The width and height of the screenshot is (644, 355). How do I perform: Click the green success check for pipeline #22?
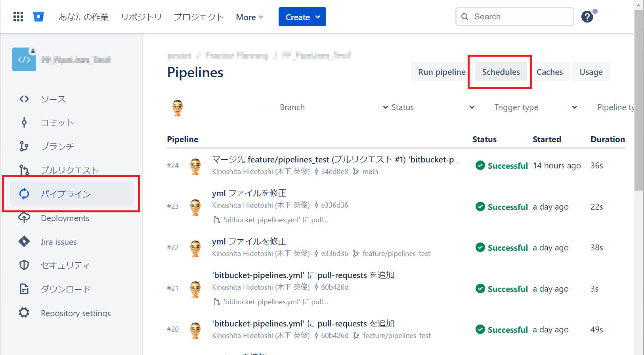(480, 247)
